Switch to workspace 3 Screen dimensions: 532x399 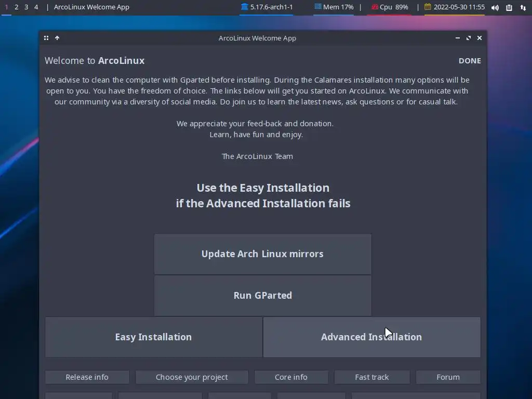point(26,7)
